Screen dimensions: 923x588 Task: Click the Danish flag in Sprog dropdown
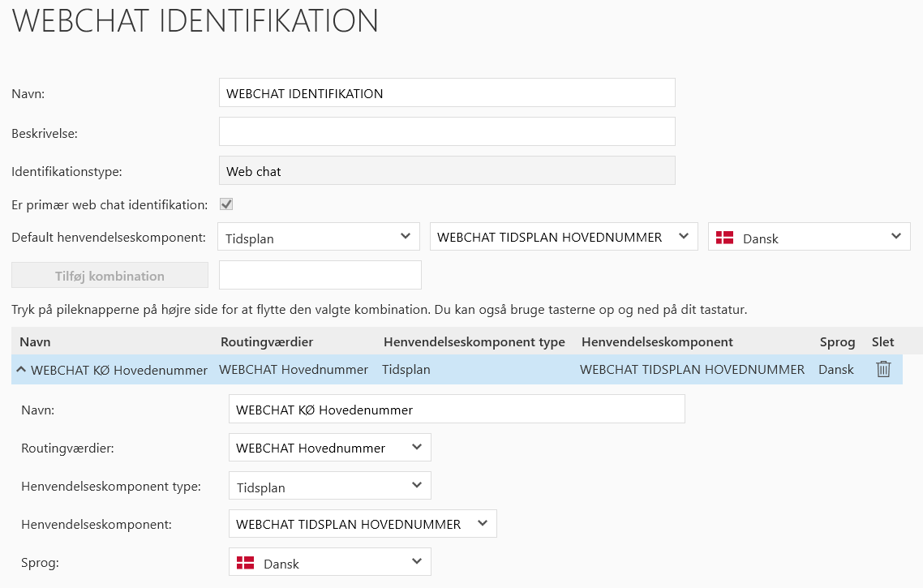tap(245, 562)
